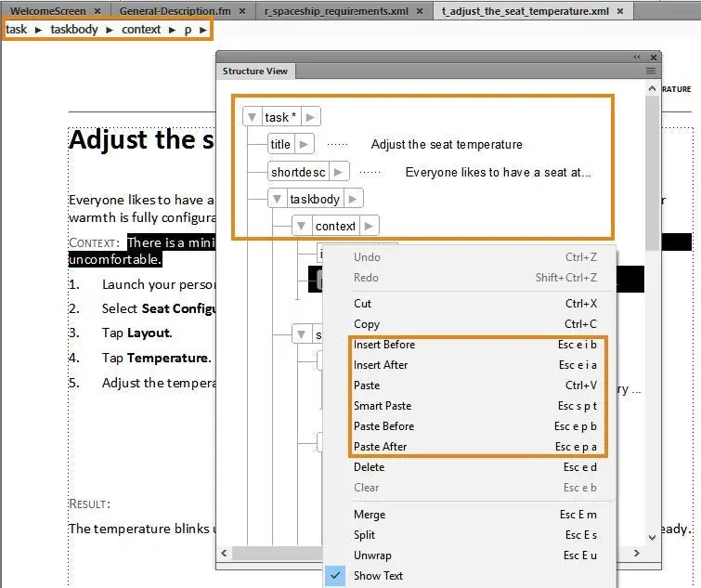Select Smart Paste in the context menu
This screenshot has height=588, width=701.
pos(383,406)
